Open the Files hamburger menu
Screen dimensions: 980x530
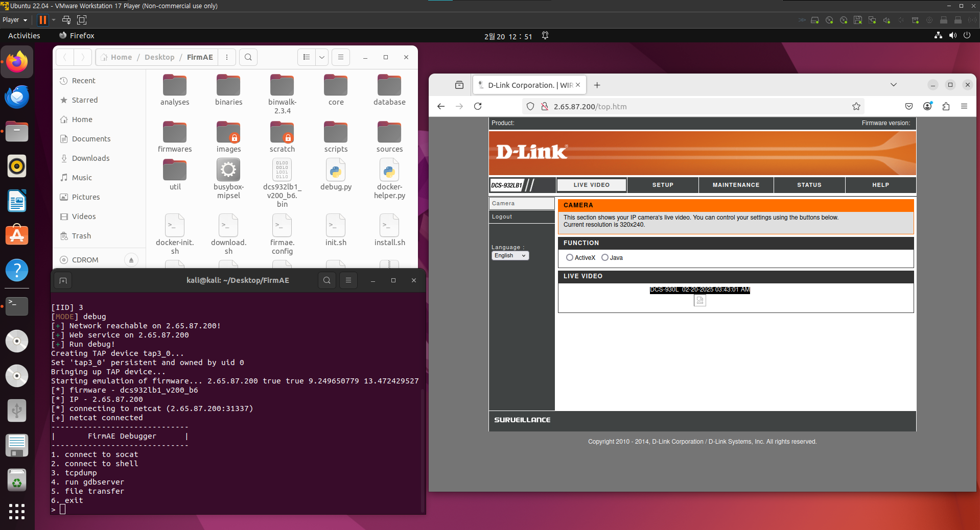pyautogui.click(x=341, y=57)
